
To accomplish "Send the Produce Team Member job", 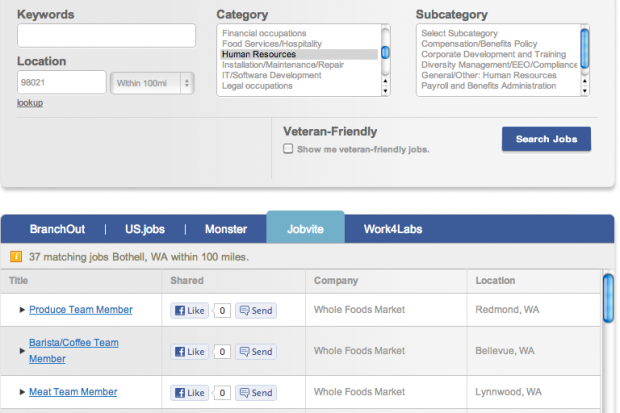I will (256, 311).
